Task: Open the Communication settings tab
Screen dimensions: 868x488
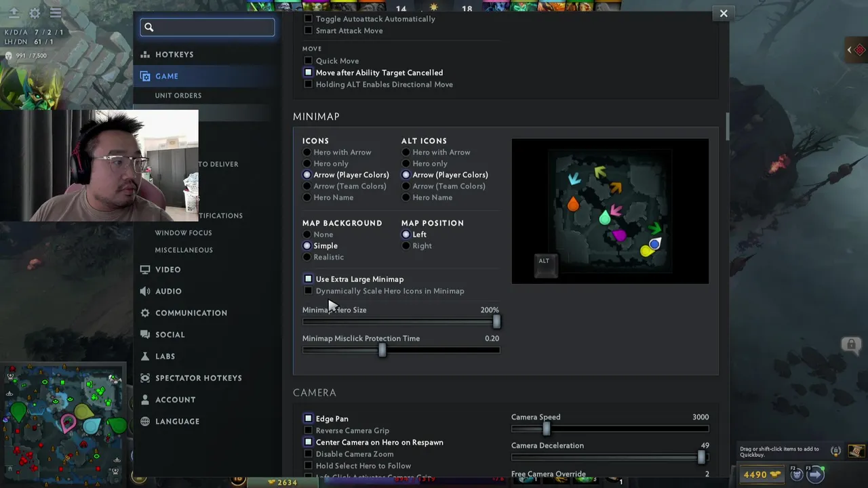Action: (x=191, y=312)
